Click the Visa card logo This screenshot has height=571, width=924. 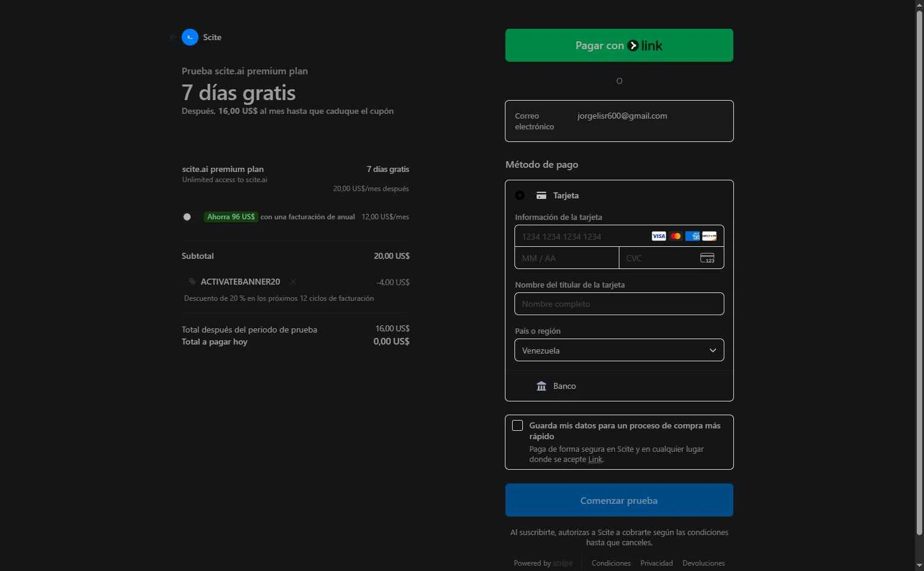[658, 236]
